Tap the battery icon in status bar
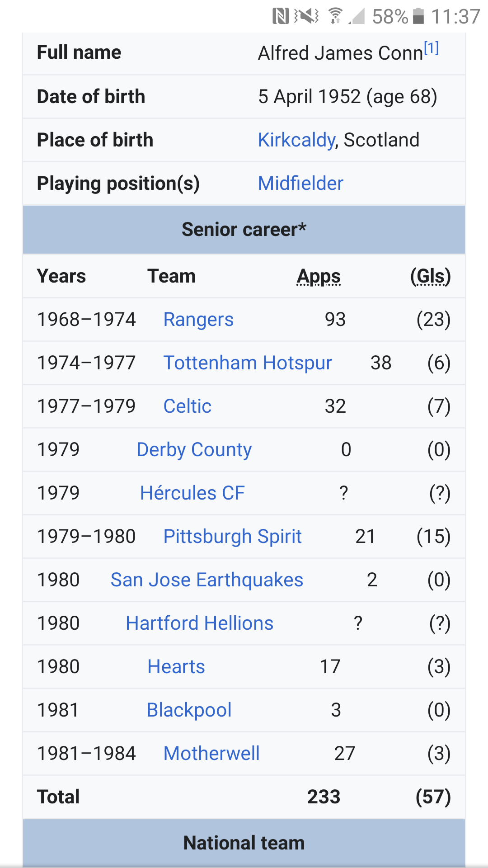This screenshot has height=868, width=488. pos(419,16)
